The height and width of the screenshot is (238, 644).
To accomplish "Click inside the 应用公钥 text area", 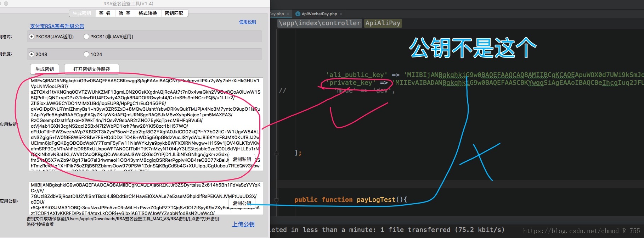I will click(146, 198).
